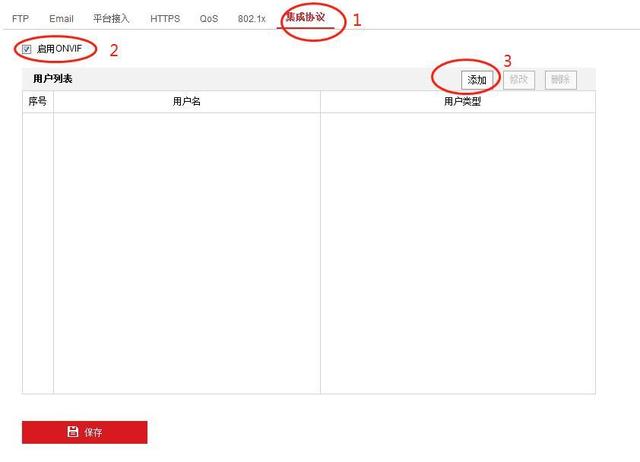640x462 pixels.
Task: Click the greyed 删除 button
Action: (x=560, y=80)
